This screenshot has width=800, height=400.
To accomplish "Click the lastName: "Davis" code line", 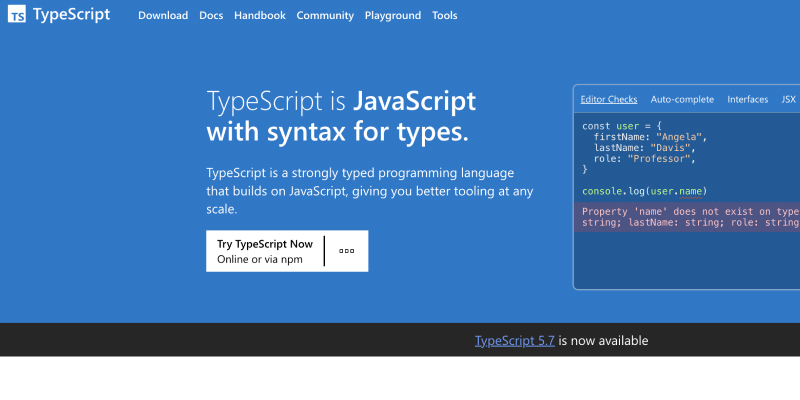I will point(644,148).
